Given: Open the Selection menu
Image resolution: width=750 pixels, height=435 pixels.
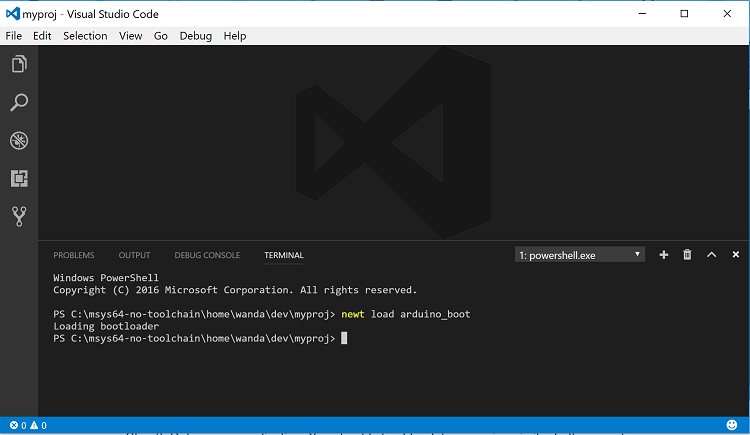Looking at the screenshot, I should tap(85, 36).
